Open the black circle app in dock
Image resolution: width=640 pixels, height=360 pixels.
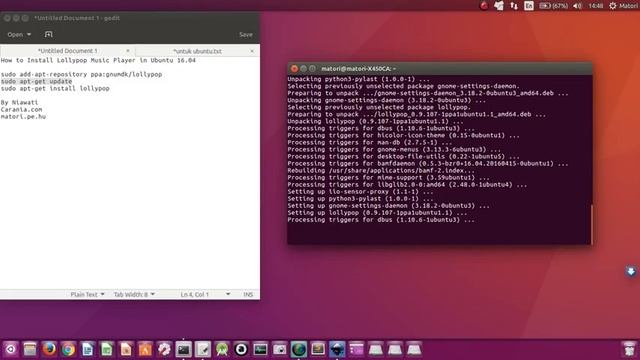tap(241, 349)
